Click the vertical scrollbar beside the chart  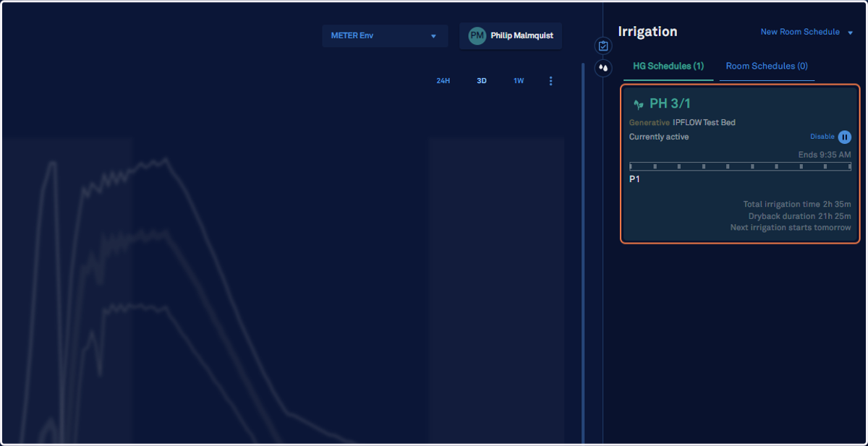tap(583, 253)
